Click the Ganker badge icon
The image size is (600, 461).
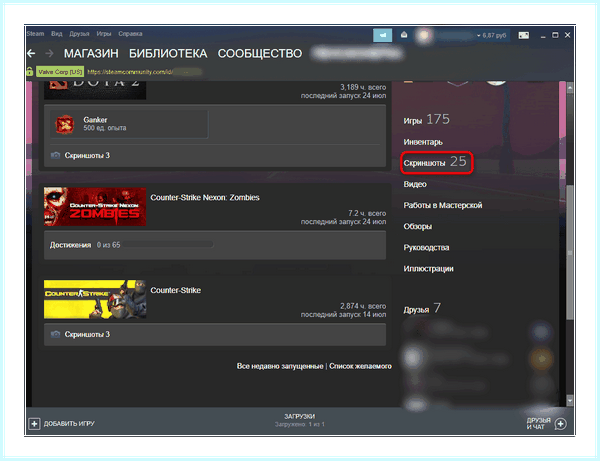[x=64, y=124]
